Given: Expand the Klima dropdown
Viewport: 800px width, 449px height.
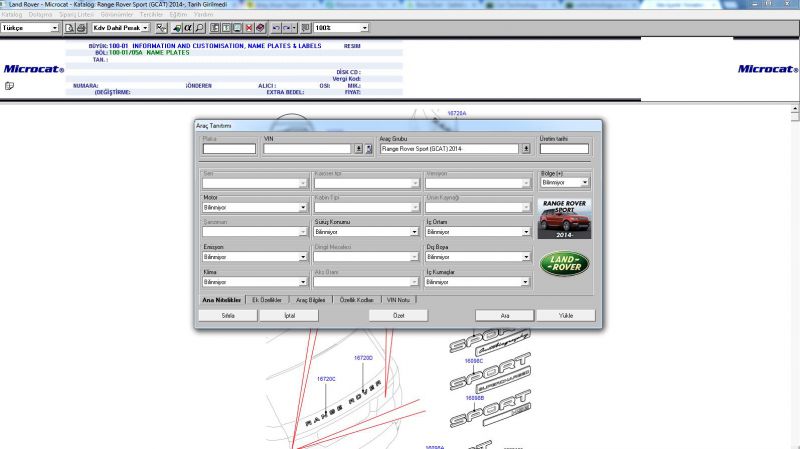Looking at the screenshot, I should point(303,282).
